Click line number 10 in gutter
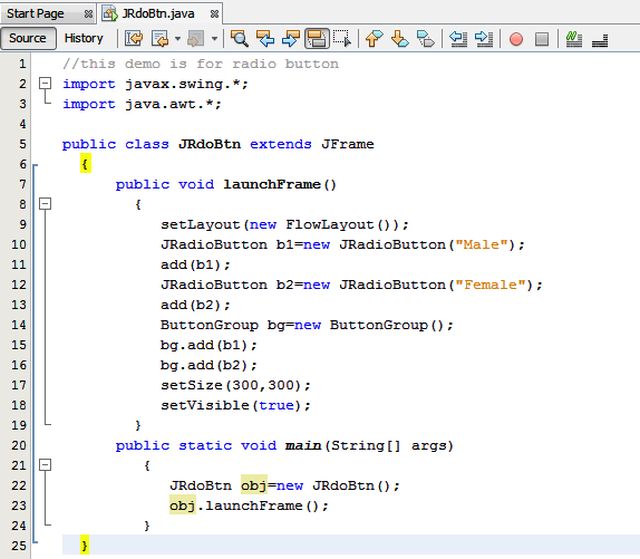 tap(19, 244)
